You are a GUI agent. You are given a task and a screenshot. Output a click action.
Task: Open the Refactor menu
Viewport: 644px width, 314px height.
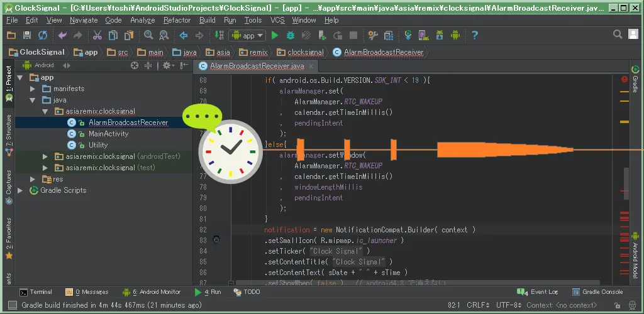pos(177,20)
